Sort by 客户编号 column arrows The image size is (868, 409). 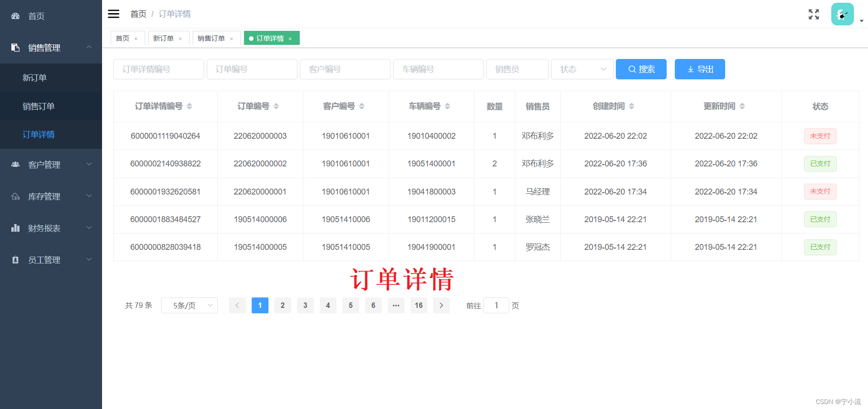click(362, 106)
